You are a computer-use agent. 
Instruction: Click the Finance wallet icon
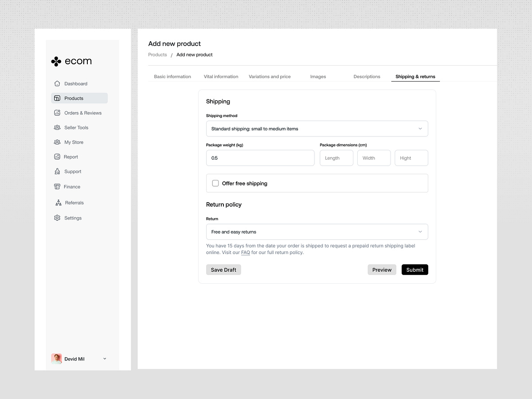point(57,187)
